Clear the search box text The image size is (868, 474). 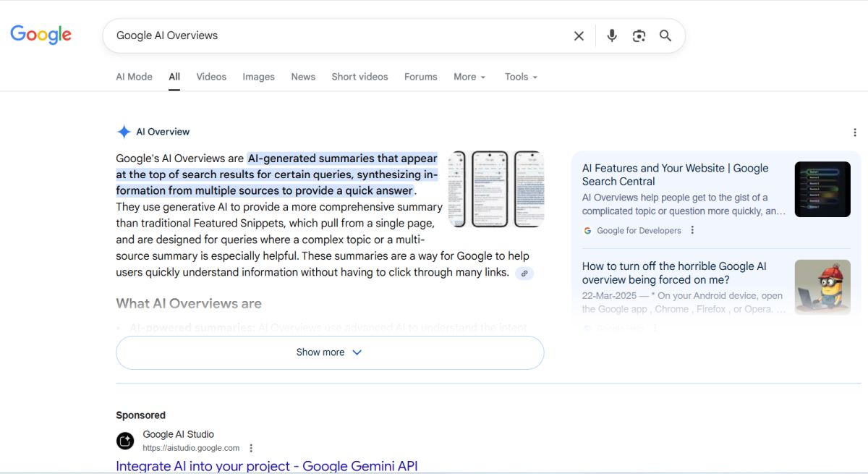click(579, 36)
